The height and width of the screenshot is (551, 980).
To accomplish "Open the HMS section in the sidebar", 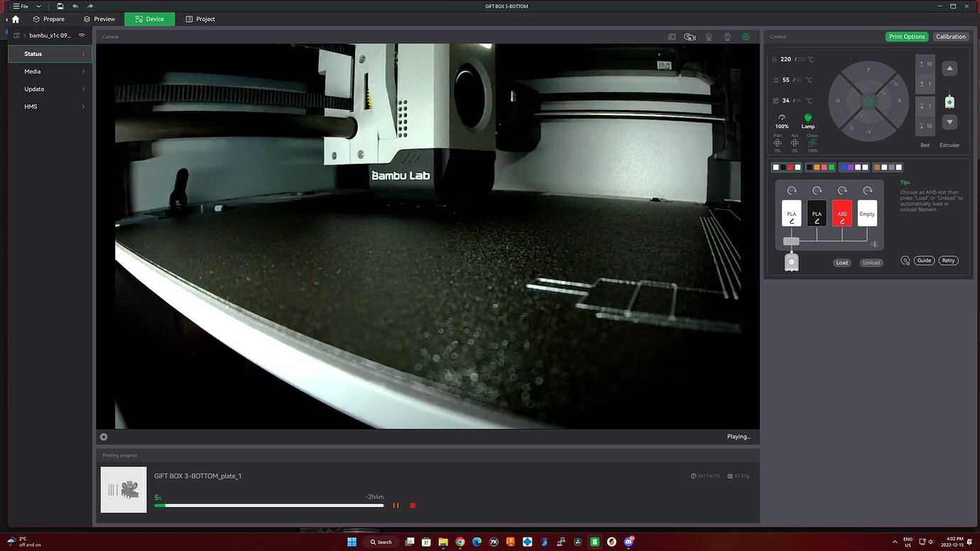I will click(x=50, y=107).
